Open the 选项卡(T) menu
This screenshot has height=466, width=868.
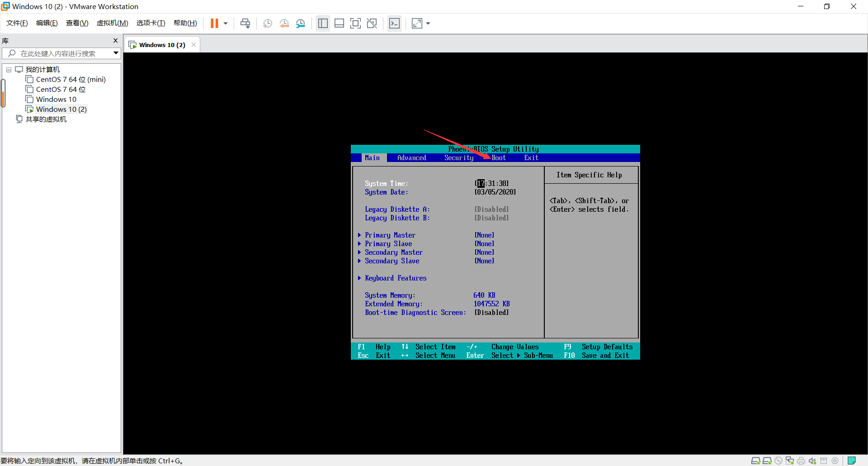point(151,23)
